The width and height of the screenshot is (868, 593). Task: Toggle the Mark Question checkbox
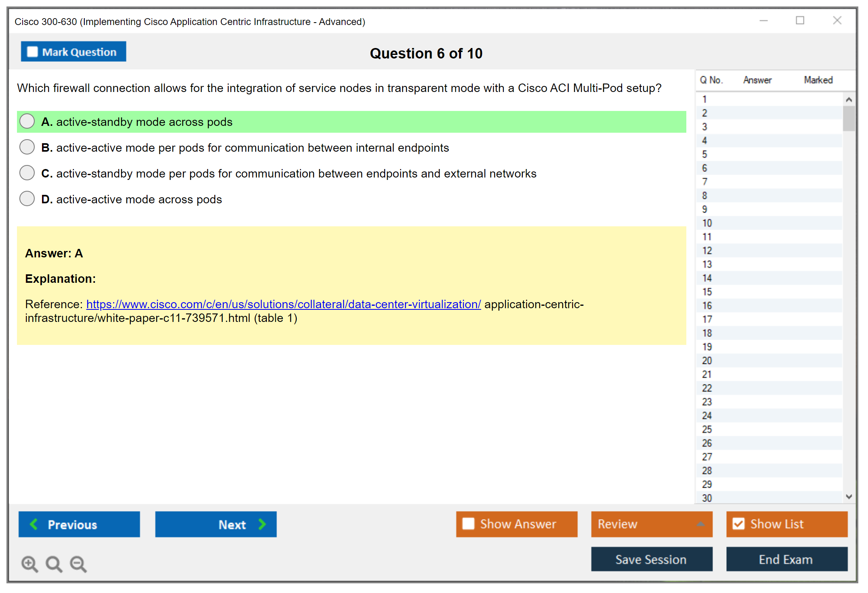(32, 52)
